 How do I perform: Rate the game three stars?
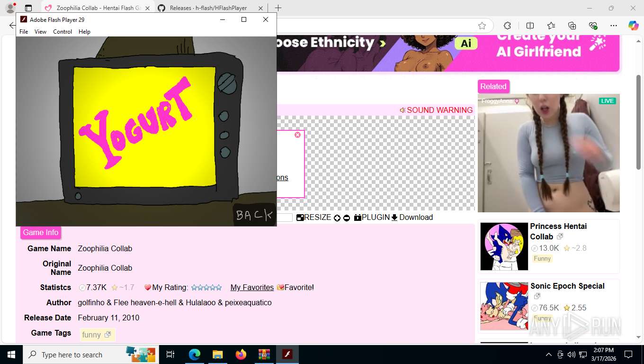206,287
